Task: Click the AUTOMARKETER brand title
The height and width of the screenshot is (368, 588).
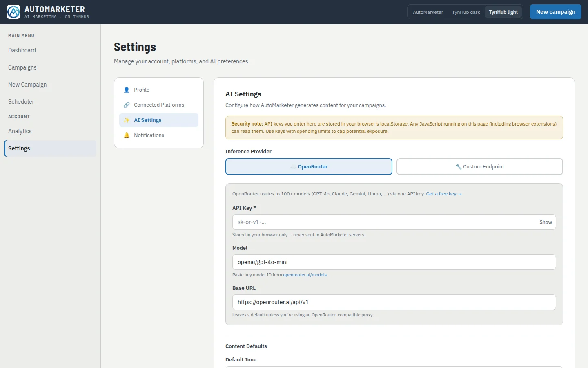Action: click(x=55, y=9)
